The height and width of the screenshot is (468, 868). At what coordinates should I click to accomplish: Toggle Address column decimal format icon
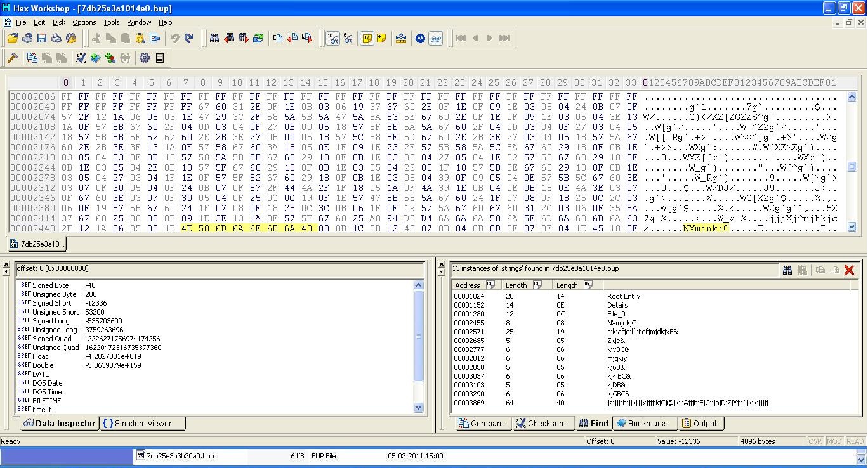490,285
